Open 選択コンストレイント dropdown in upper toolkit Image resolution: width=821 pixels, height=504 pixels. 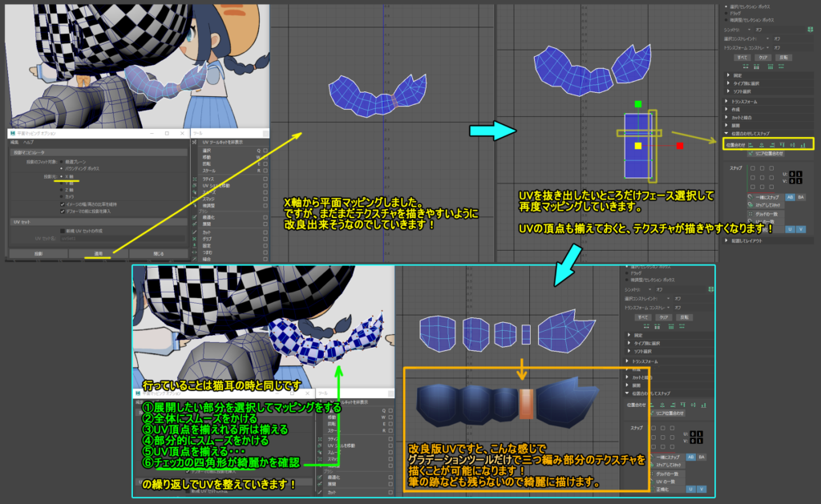(767, 38)
